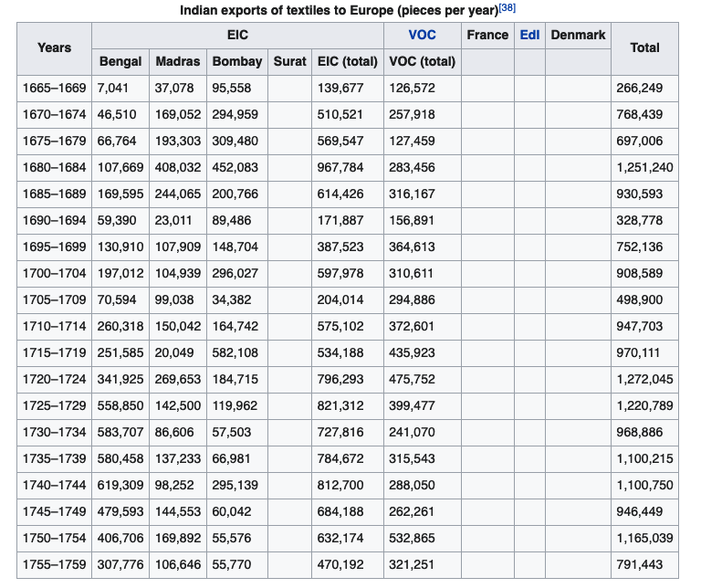Screen dimensions: 701x588
Task: Click the Madras column header
Action: pos(178,61)
